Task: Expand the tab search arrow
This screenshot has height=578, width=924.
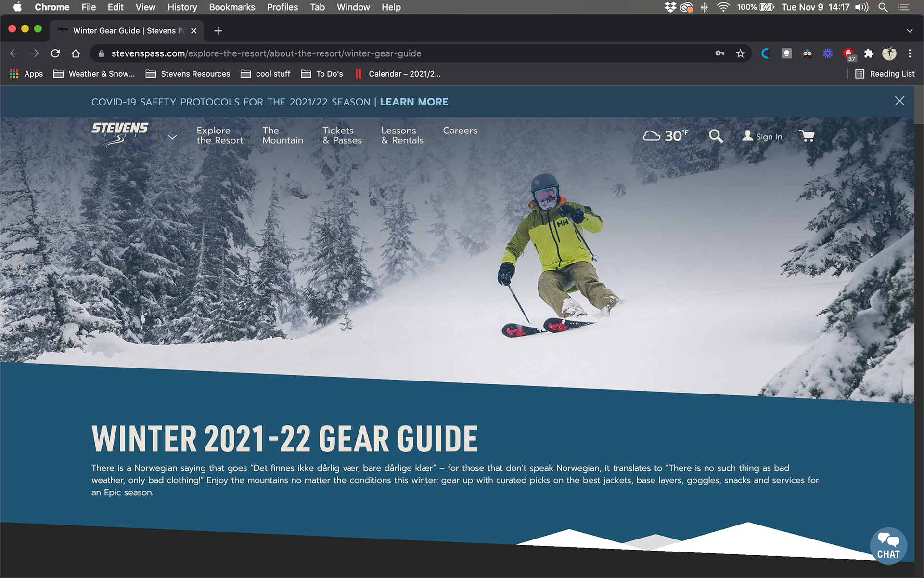Action: pyautogui.click(x=910, y=31)
